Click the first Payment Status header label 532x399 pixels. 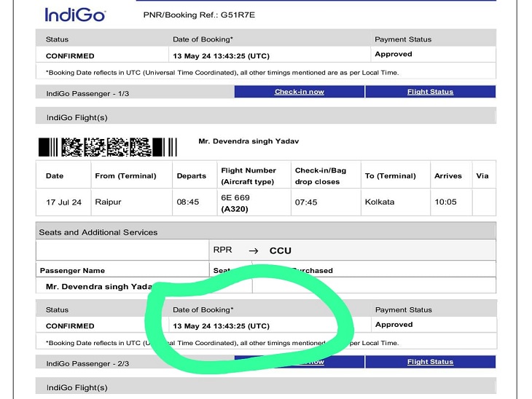click(403, 39)
